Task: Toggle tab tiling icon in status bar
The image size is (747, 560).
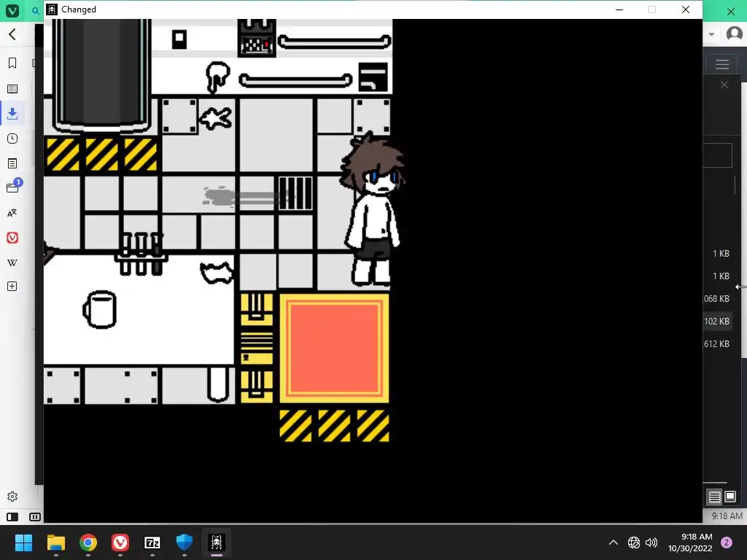Action: point(35,517)
